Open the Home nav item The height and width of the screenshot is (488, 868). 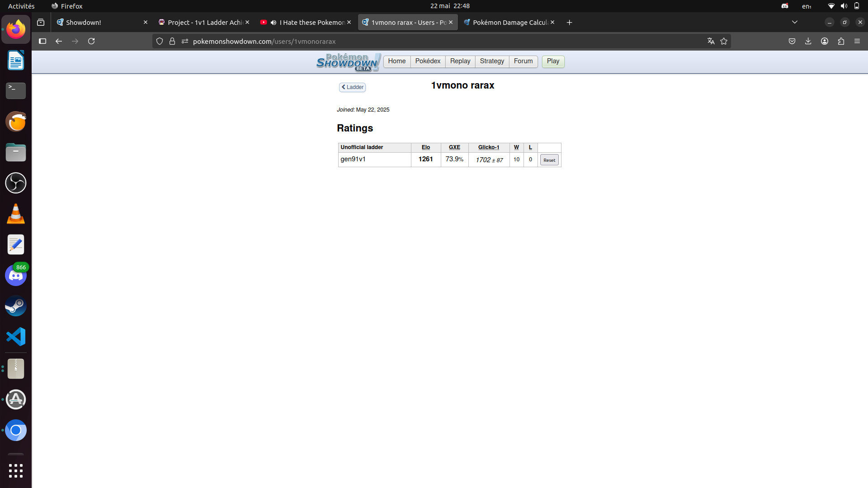[397, 61]
